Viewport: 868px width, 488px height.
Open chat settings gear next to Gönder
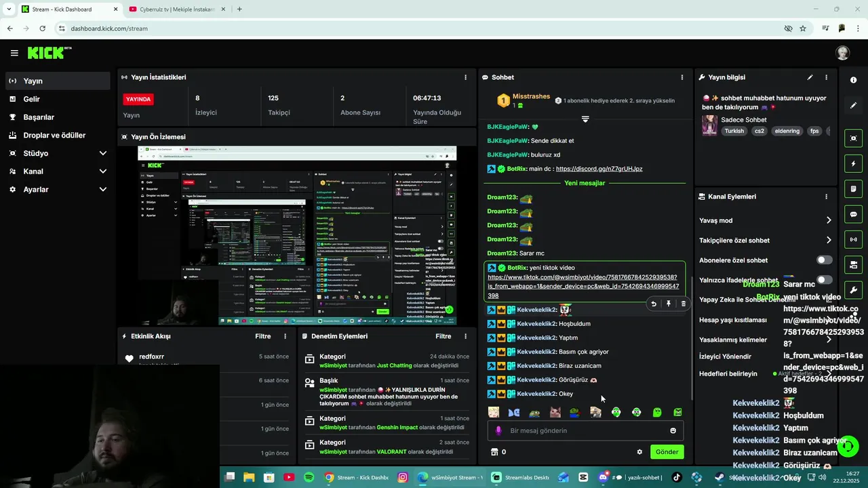(x=639, y=452)
